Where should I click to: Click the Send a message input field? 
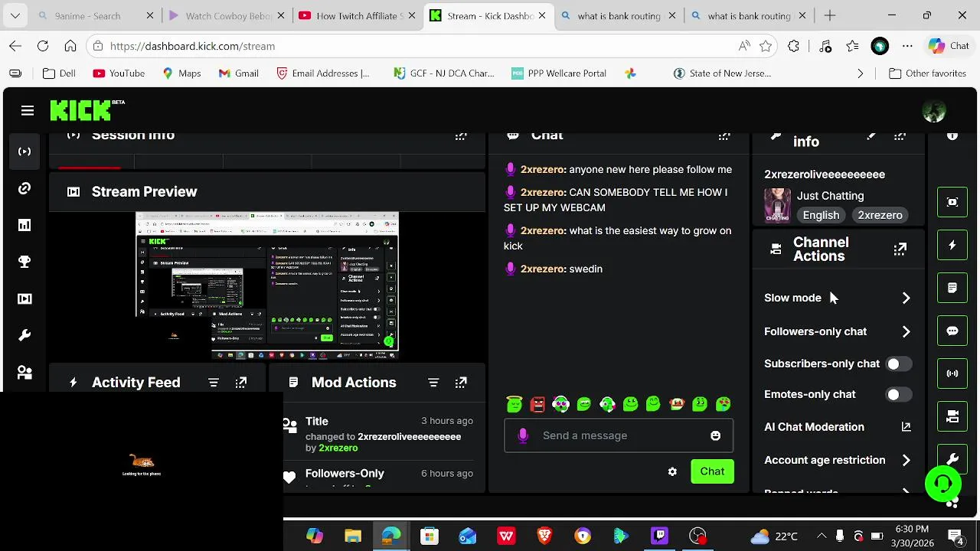(618, 435)
